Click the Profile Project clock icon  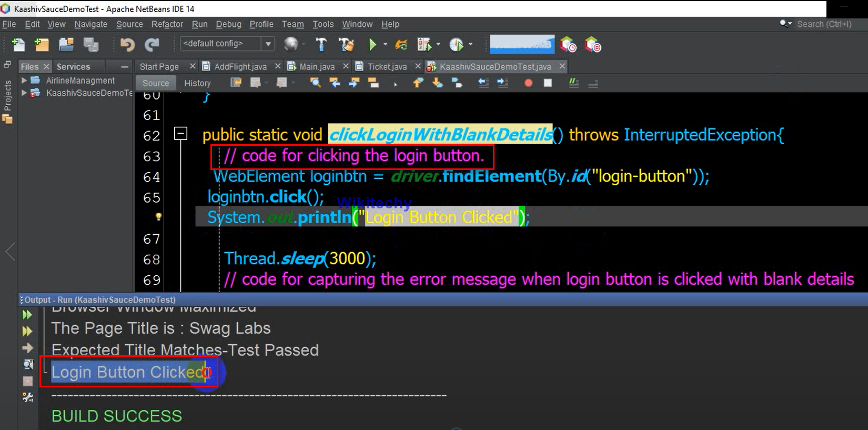(456, 45)
